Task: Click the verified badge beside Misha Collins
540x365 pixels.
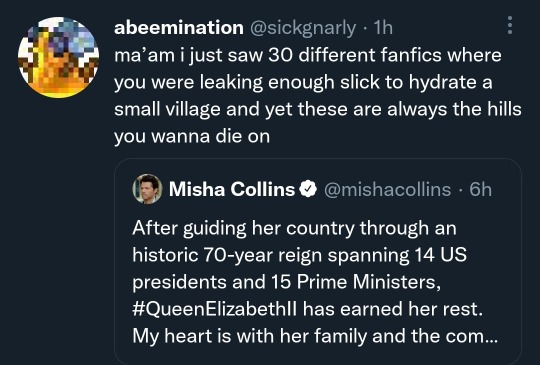Action: point(308,189)
